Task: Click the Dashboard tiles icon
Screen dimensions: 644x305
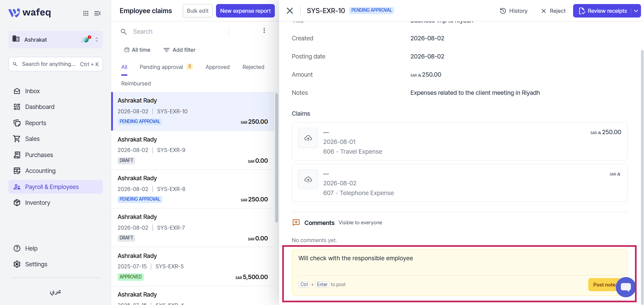Action: click(x=17, y=107)
